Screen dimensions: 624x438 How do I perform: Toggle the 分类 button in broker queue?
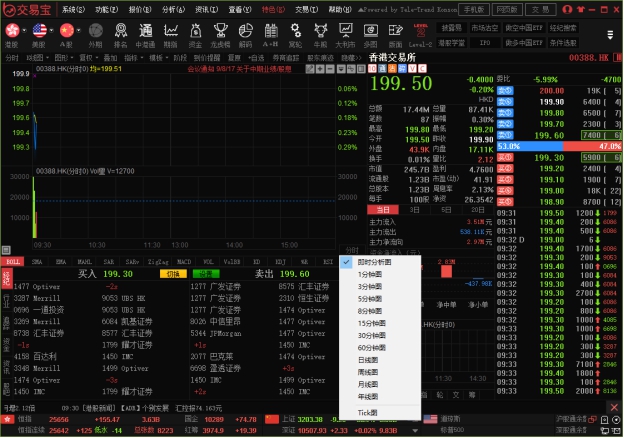point(206,272)
